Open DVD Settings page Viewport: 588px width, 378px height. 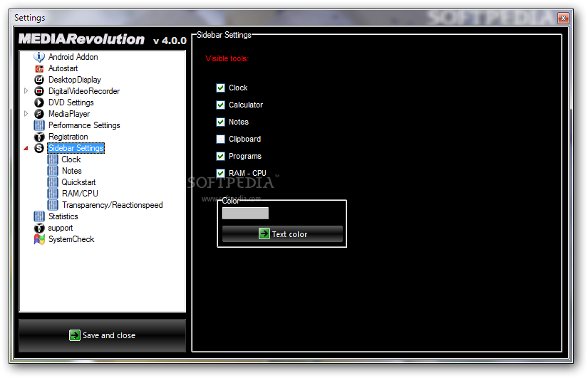pyautogui.click(x=71, y=103)
